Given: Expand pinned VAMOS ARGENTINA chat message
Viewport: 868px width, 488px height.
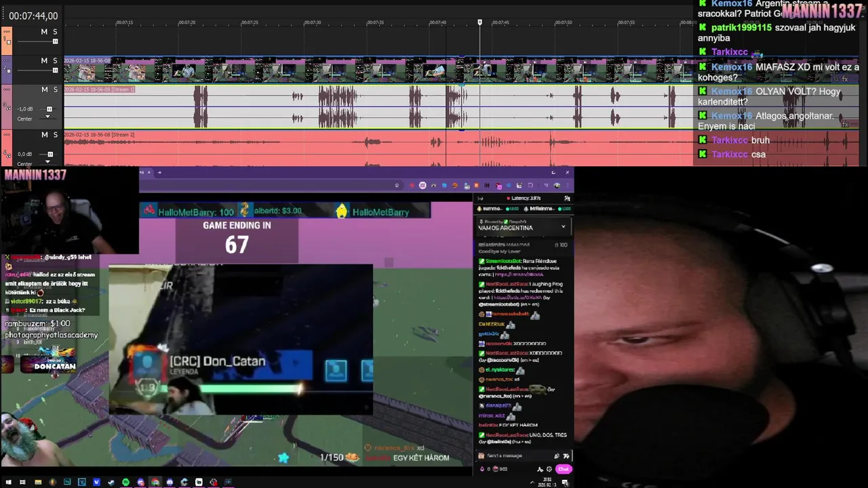Looking at the screenshot, I should pyautogui.click(x=563, y=226).
